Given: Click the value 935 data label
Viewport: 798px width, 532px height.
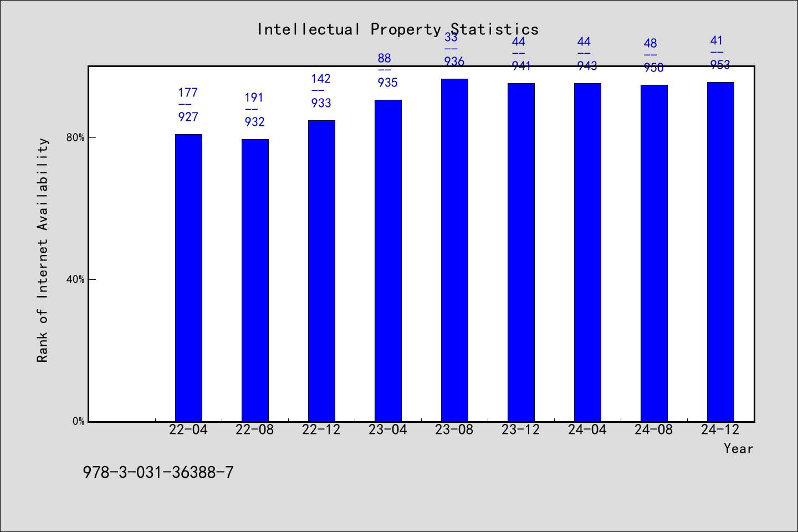Looking at the screenshot, I should (388, 83).
